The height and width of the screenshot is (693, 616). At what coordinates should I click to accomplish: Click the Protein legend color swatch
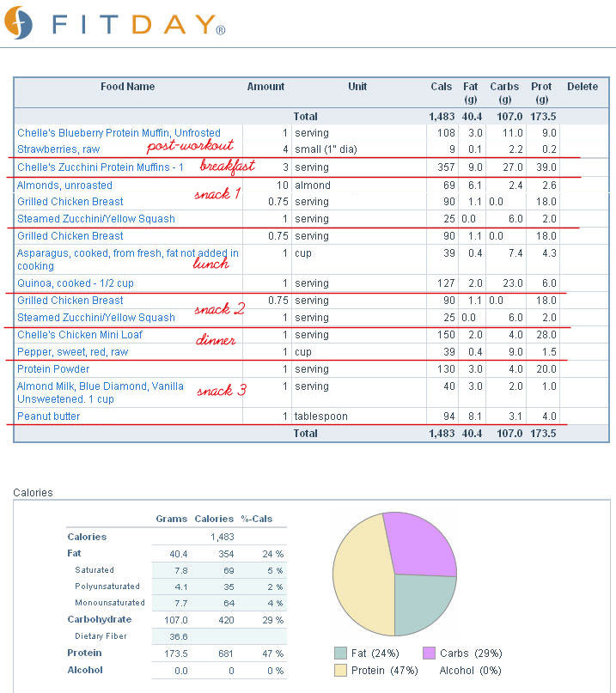pyautogui.click(x=340, y=671)
